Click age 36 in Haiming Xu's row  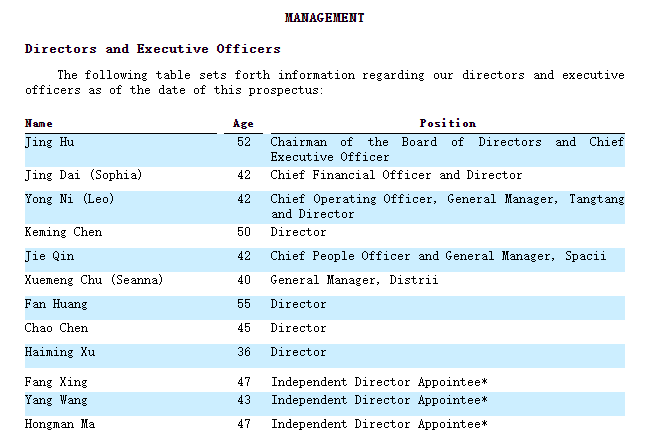[244, 352]
